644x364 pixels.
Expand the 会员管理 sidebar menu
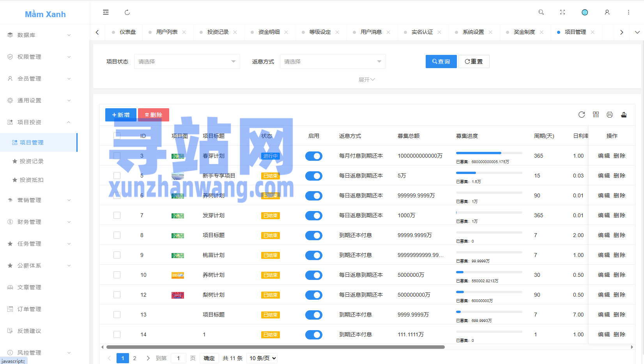[x=39, y=79]
